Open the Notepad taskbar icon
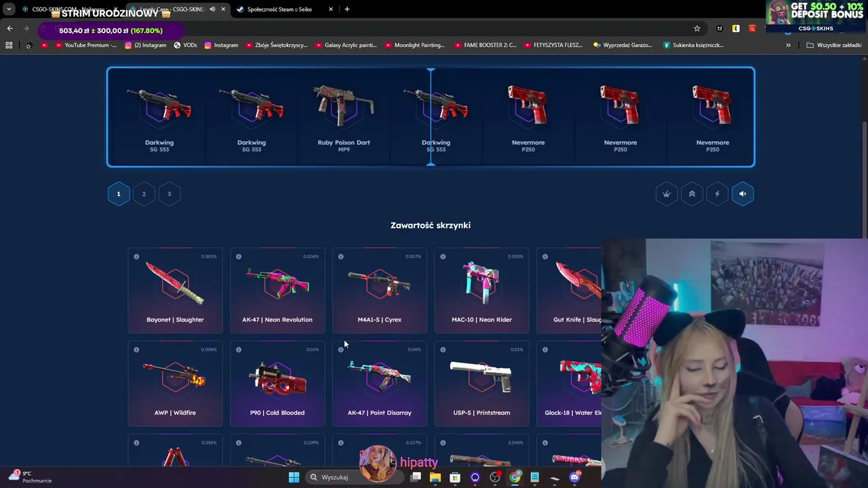 535,477
